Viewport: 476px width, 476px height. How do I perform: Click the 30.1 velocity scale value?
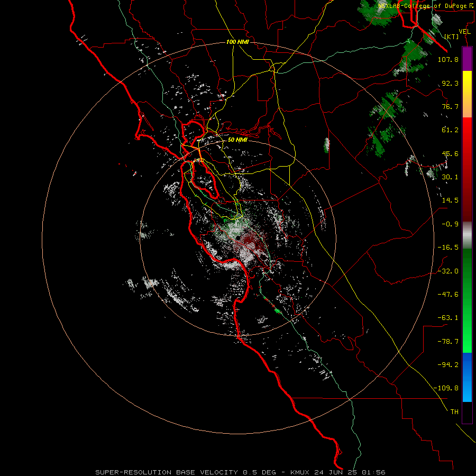[x=450, y=177]
